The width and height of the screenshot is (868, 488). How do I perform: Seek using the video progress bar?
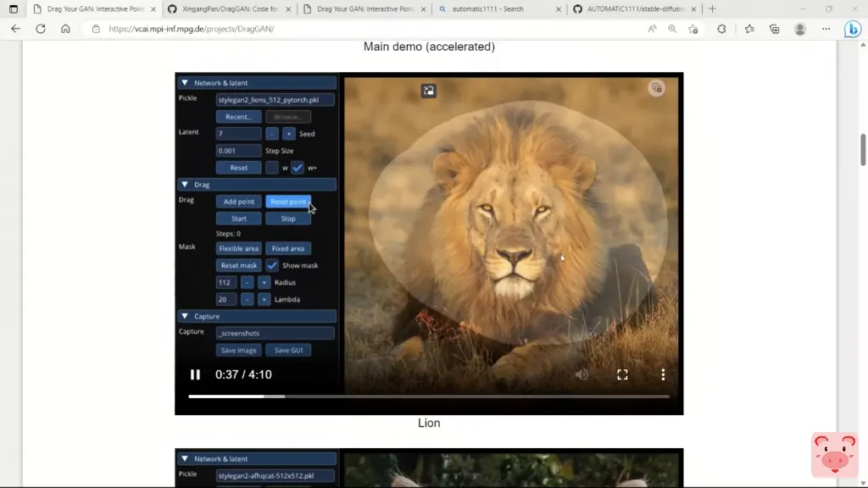pyautogui.click(x=429, y=396)
